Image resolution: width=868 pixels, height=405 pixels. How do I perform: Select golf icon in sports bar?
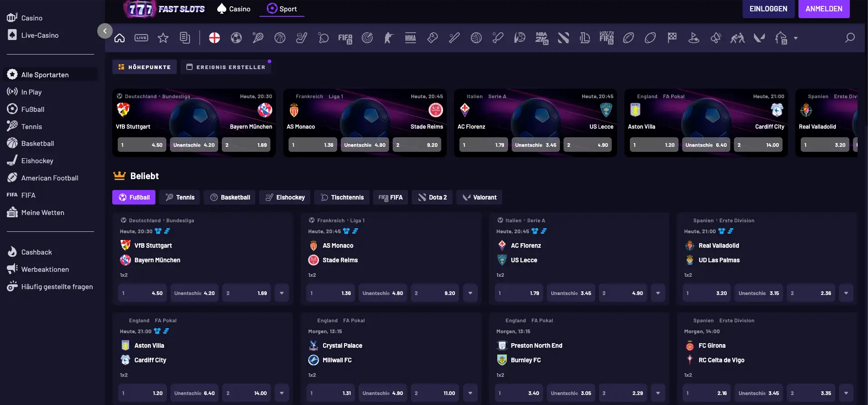pos(694,38)
